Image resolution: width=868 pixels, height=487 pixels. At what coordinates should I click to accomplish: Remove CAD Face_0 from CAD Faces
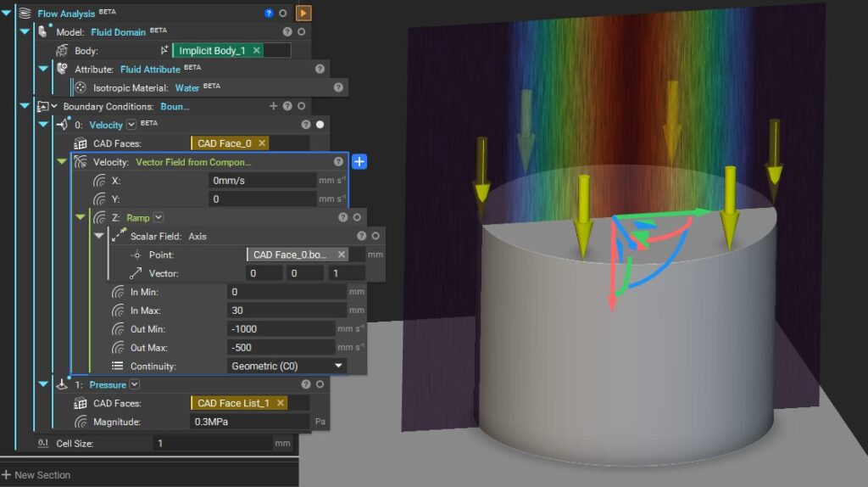pyautogui.click(x=262, y=143)
